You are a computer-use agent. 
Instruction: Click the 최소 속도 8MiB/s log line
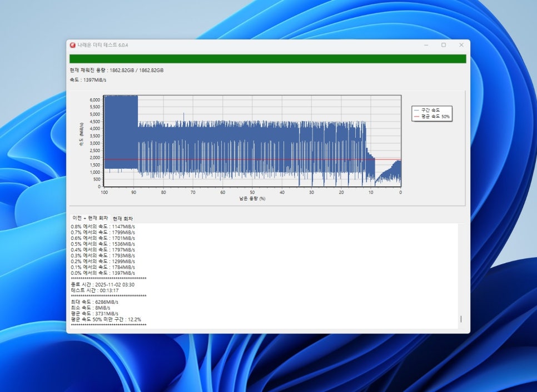[91, 308]
